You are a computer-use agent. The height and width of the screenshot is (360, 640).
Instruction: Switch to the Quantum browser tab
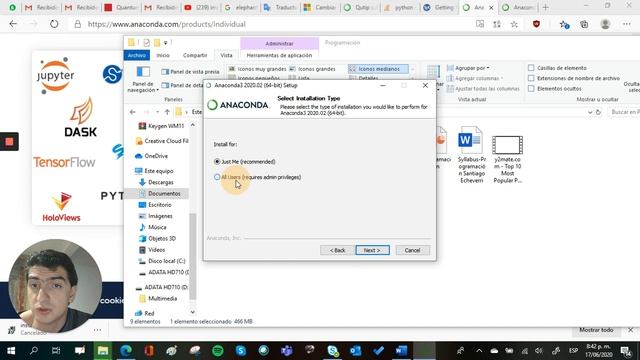122,7
